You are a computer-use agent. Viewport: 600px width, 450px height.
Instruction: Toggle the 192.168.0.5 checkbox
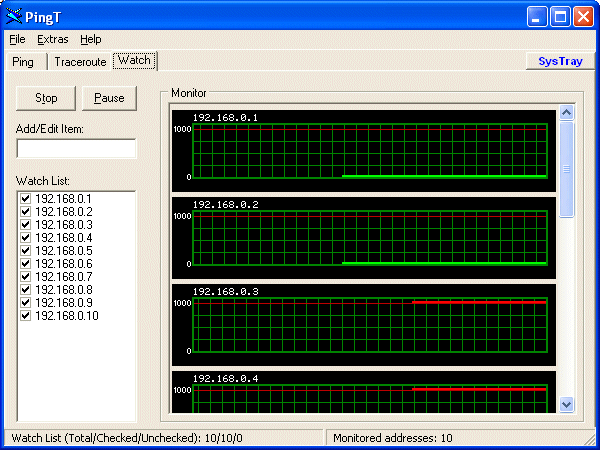(x=25, y=251)
